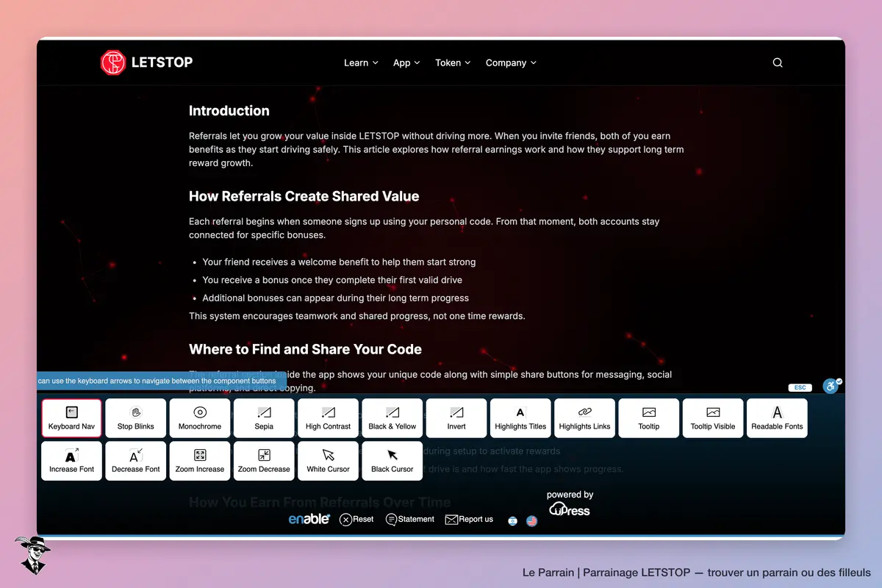Click the Decrease Font tile
The image size is (882, 588).
point(135,461)
